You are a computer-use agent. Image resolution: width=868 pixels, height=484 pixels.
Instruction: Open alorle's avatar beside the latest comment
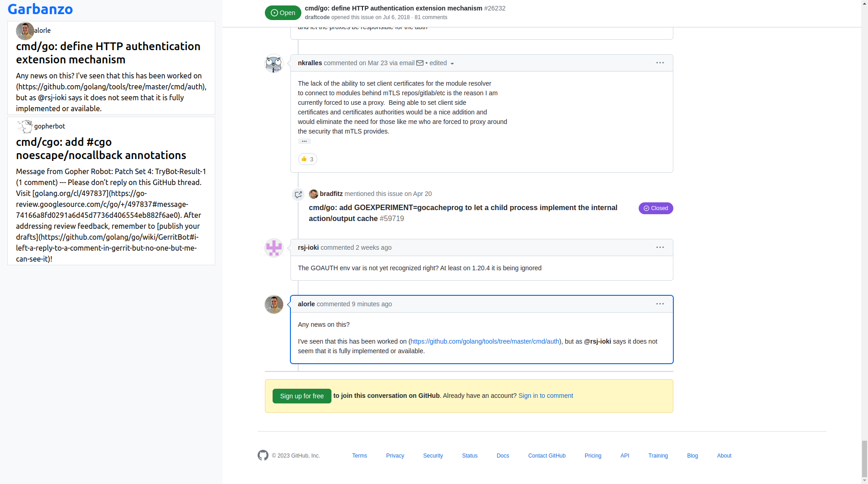click(x=274, y=304)
